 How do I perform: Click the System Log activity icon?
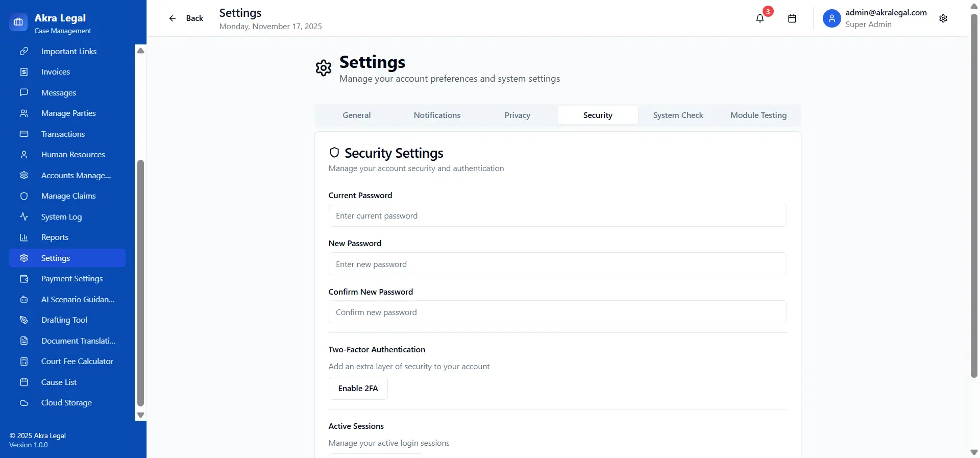24,216
